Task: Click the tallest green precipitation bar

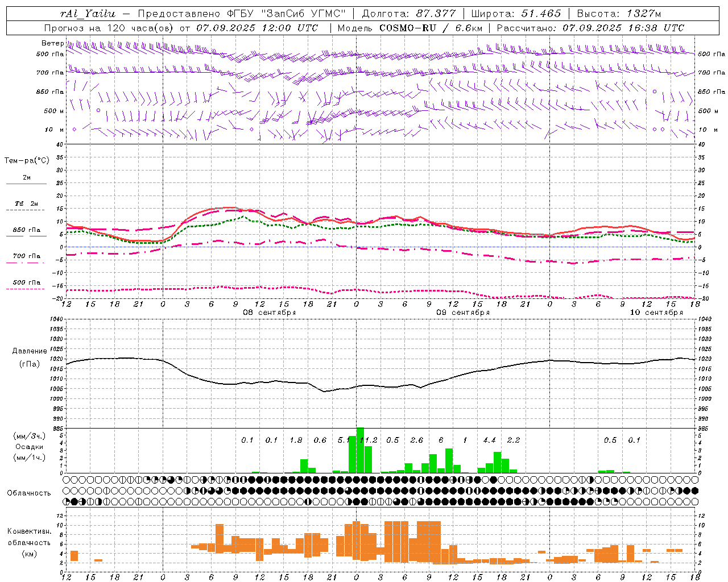Action: (x=360, y=450)
